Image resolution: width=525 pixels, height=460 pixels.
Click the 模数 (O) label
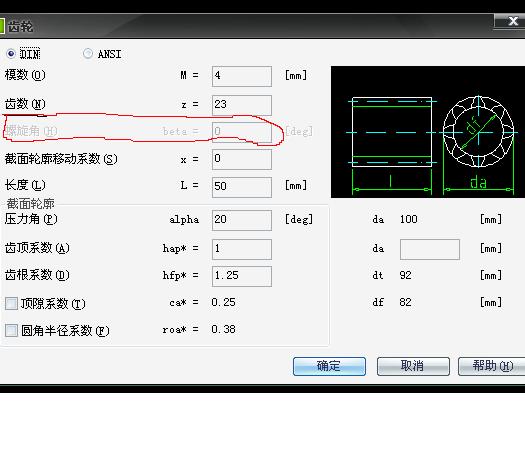point(25,75)
